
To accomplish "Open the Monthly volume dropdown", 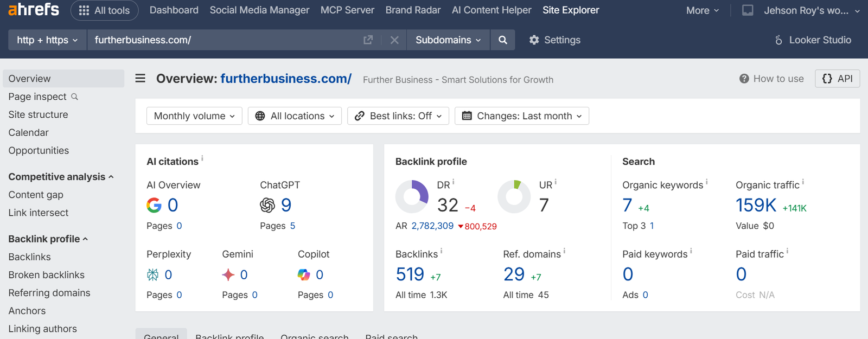I will click(194, 116).
